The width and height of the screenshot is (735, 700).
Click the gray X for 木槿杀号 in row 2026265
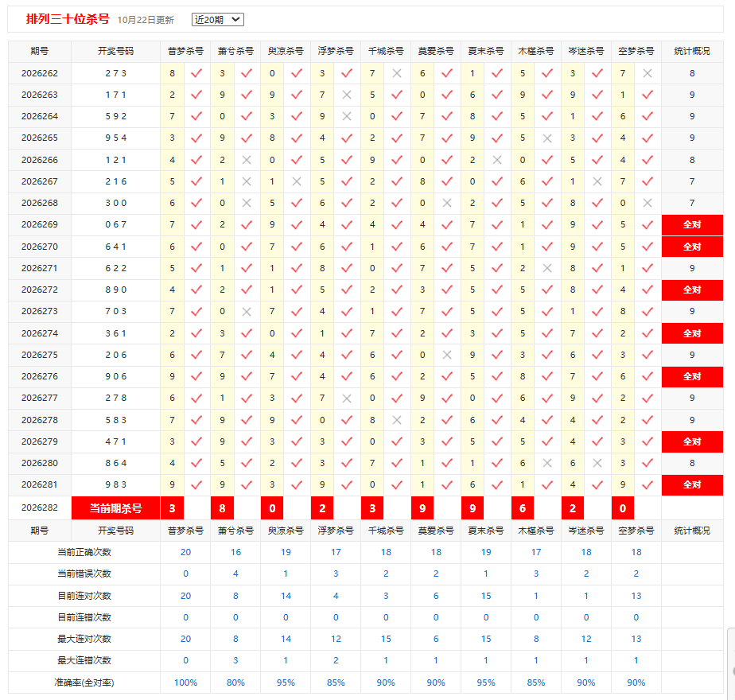(547, 138)
